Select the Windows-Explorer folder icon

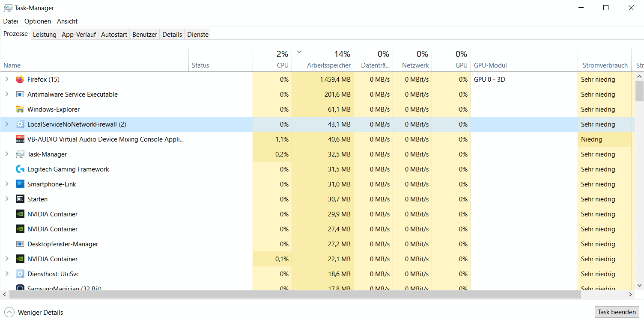pos(20,109)
